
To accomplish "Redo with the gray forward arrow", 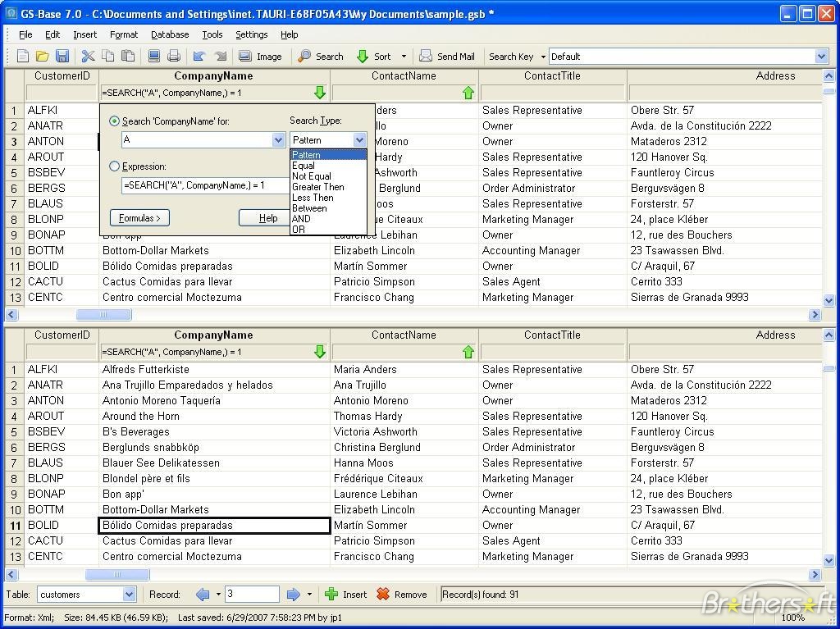I will coord(220,57).
